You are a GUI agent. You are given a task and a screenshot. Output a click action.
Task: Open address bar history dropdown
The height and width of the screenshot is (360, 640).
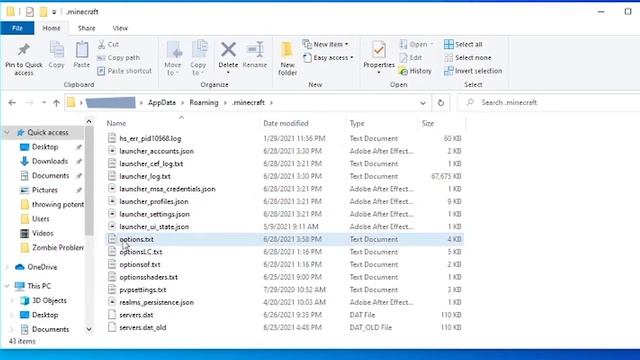click(x=423, y=103)
